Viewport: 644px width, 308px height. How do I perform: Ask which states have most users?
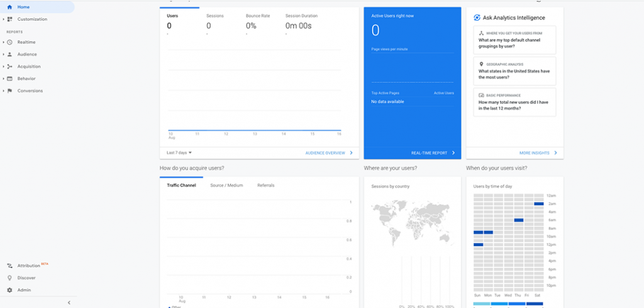[x=514, y=71]
